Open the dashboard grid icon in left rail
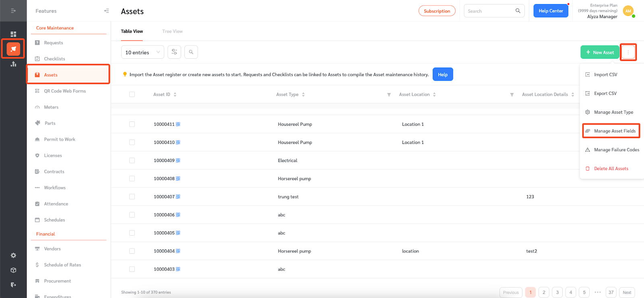Viewport: 644px width, 298px height. [13, 34]
